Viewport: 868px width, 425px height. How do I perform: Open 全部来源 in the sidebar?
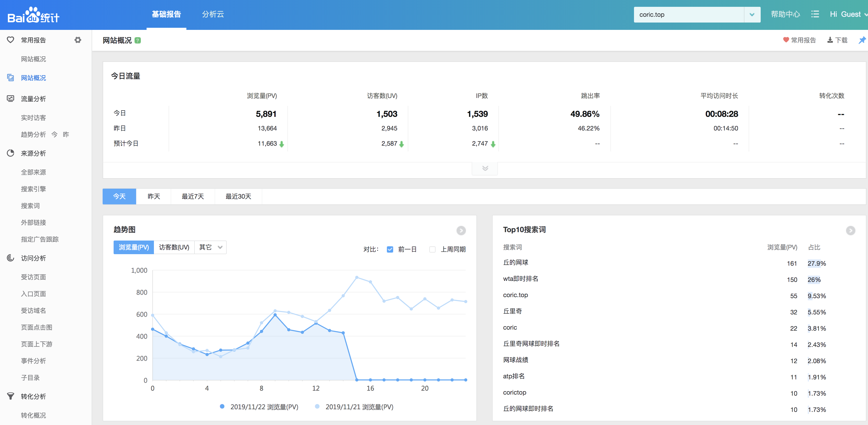pyautogui.click(x=33, y=172)
